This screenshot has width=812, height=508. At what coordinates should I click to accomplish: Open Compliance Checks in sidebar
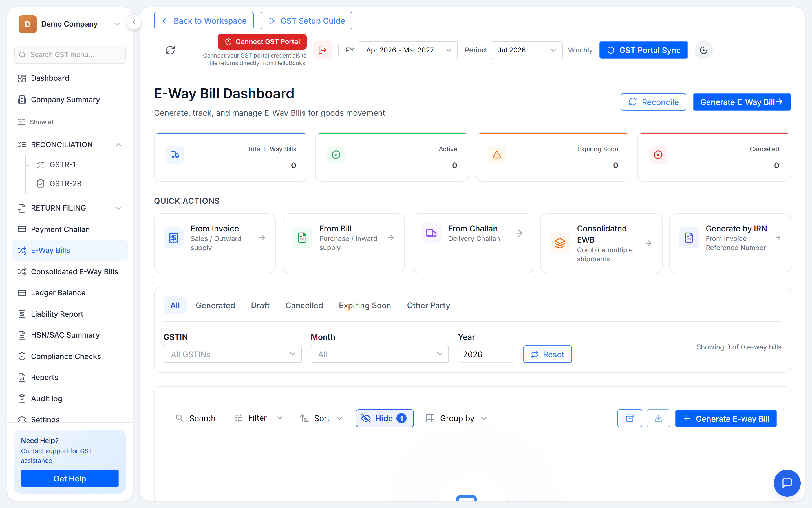point(70,356)
